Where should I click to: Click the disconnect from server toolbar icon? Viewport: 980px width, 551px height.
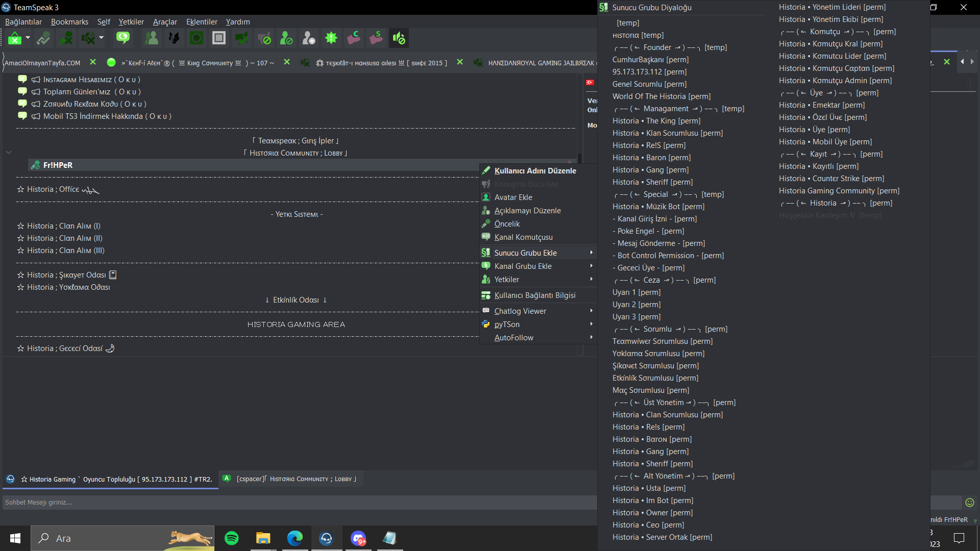[15, 38]
